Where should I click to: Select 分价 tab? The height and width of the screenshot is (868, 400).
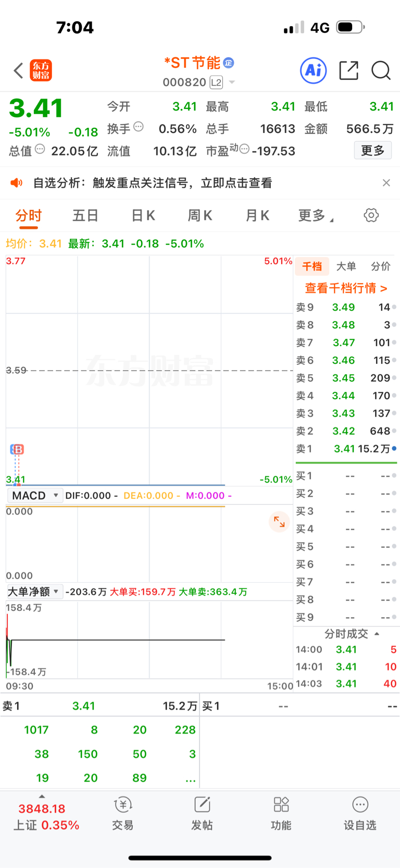381,266
